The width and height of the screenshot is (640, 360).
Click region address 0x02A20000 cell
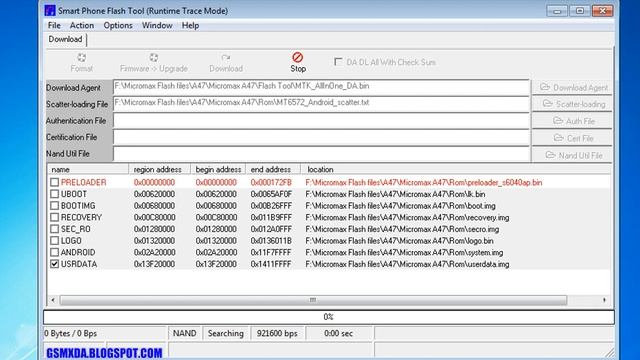tap(155, 252)
